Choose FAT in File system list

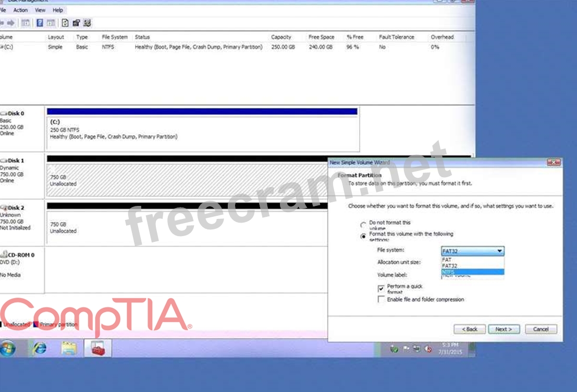(x=472, y=260)
